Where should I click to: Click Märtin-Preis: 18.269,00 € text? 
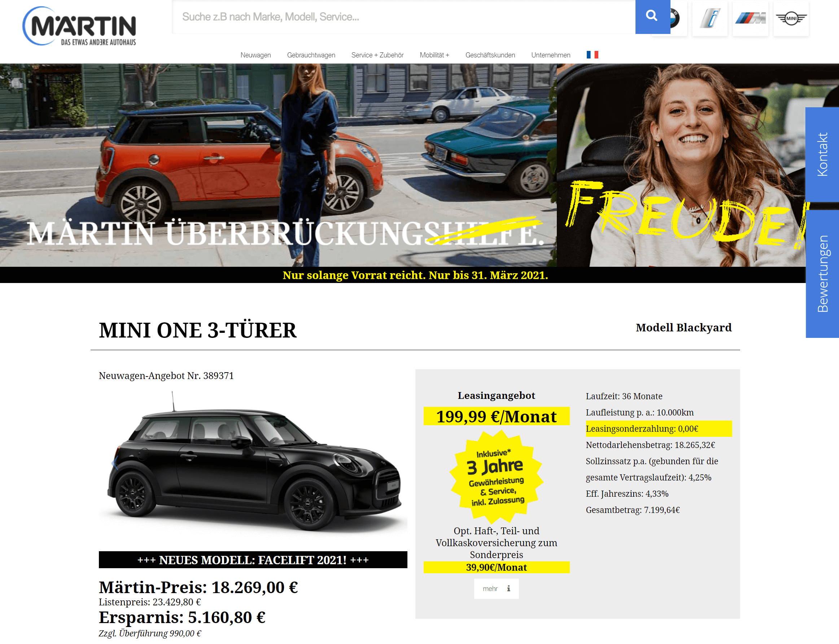pyautogui.click(x=198, y=587)
